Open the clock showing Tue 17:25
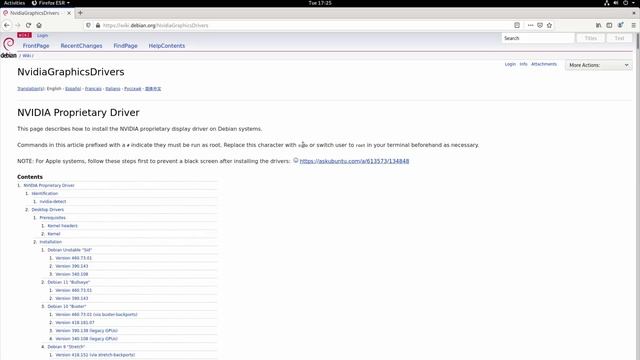Screen dimensions: 640x360 [320, 3]
